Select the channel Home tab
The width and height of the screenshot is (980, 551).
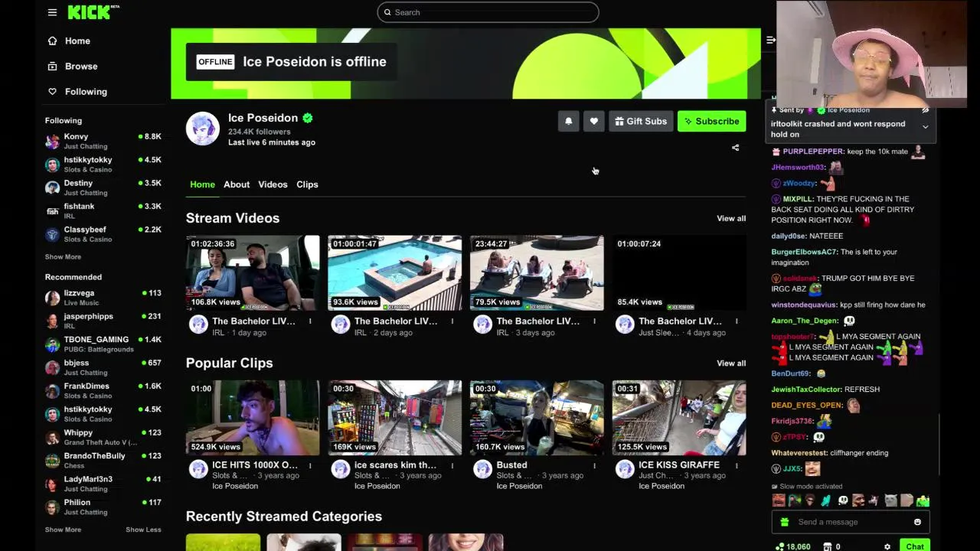[x=202, y=184]
